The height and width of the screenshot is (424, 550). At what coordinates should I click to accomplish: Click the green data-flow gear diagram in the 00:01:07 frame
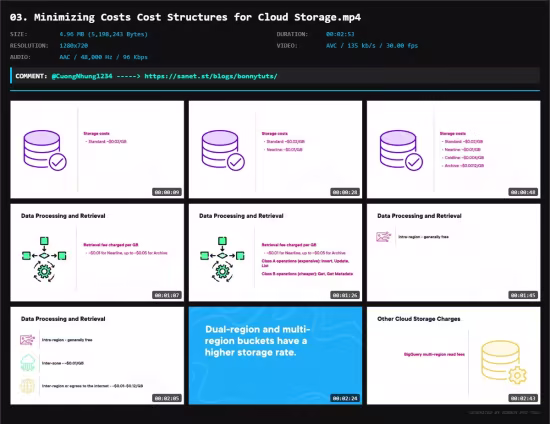click(x=44, y=260)
